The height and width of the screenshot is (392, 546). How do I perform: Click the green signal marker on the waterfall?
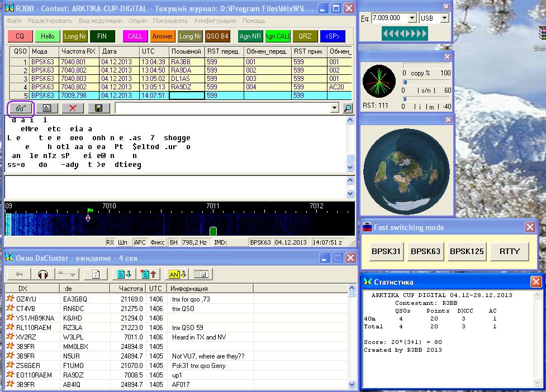click(213, 231)
